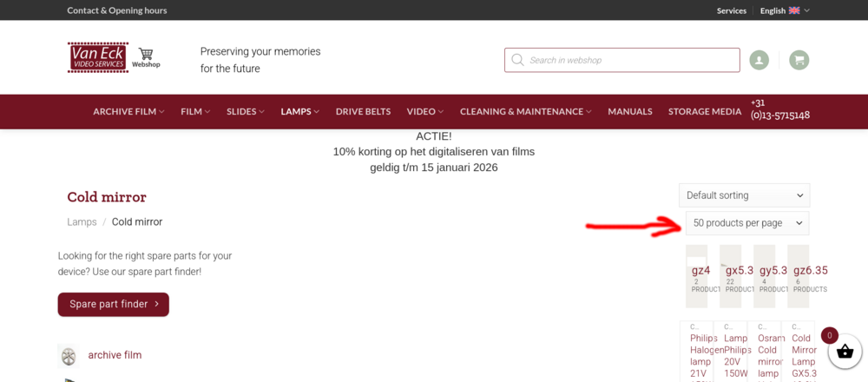Viewport: 868px width, 382px height.
Task: Go to Drive Belts page
Action: coord(363,112)
